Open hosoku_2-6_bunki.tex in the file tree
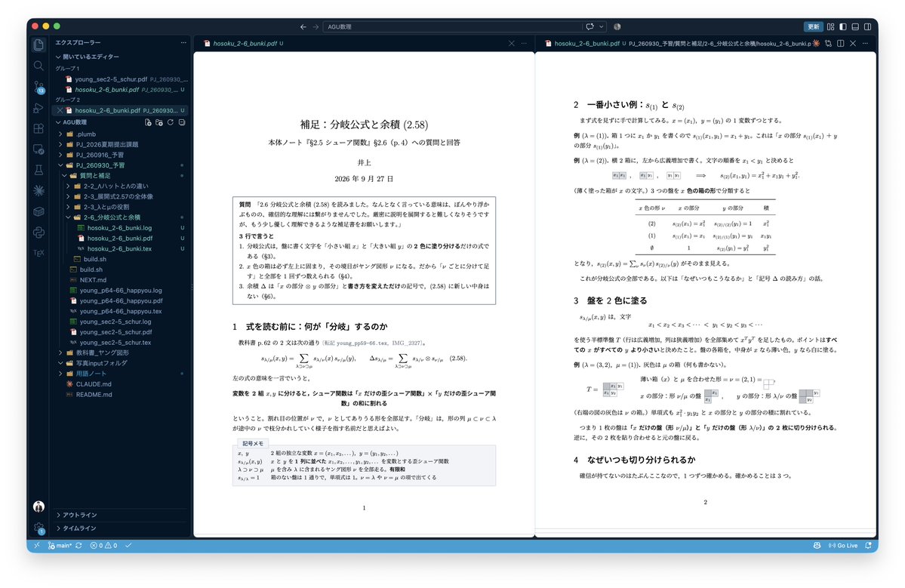This screenshot has width=905, height=588. (119, 248)
